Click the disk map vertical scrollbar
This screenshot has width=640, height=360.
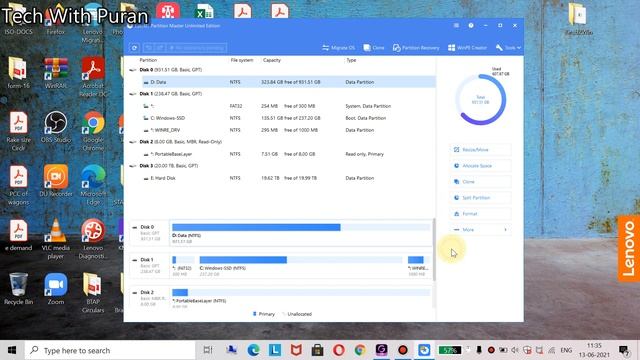click(x=434, y=250)
